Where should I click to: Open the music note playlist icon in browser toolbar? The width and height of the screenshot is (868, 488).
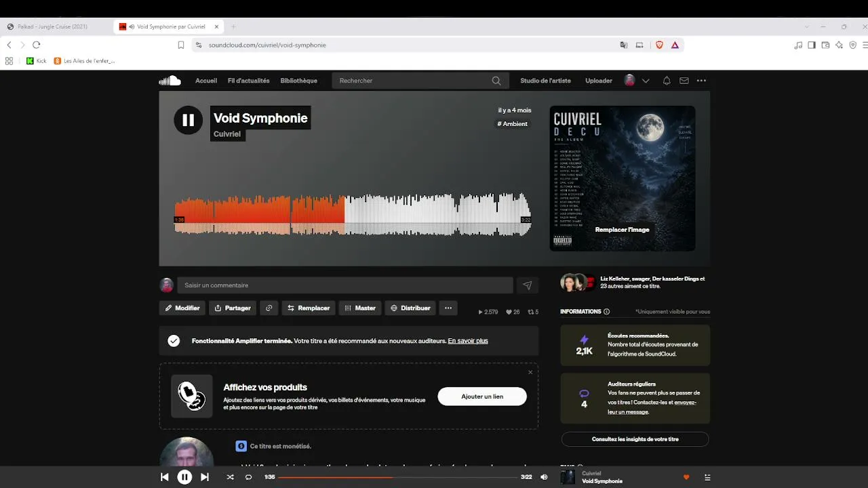point(798,45)
